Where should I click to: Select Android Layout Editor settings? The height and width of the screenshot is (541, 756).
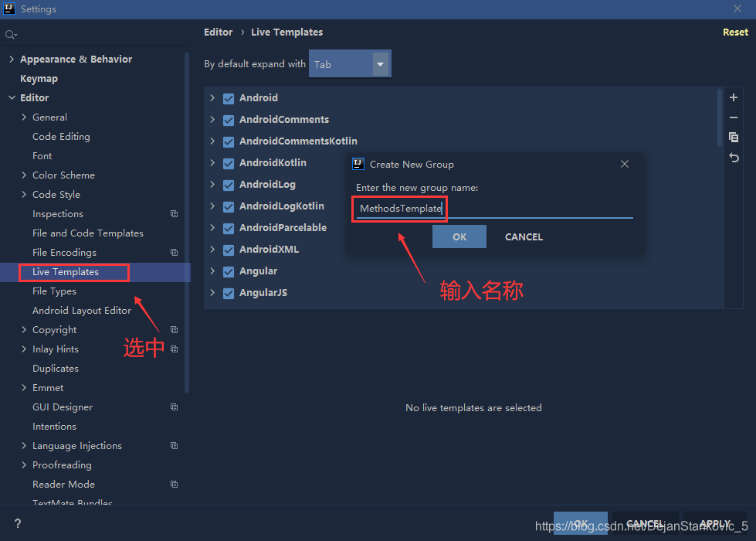(82, 311)
